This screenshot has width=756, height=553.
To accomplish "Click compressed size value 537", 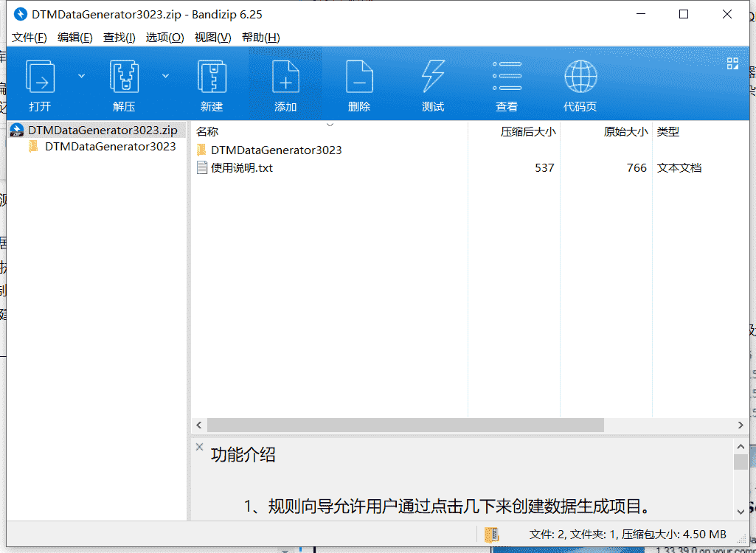I will (544, 168).
